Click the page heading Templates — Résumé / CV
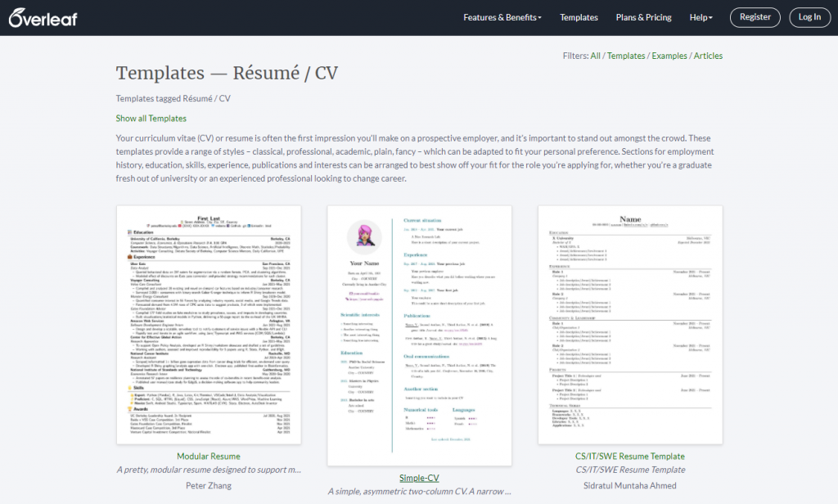 228,73
